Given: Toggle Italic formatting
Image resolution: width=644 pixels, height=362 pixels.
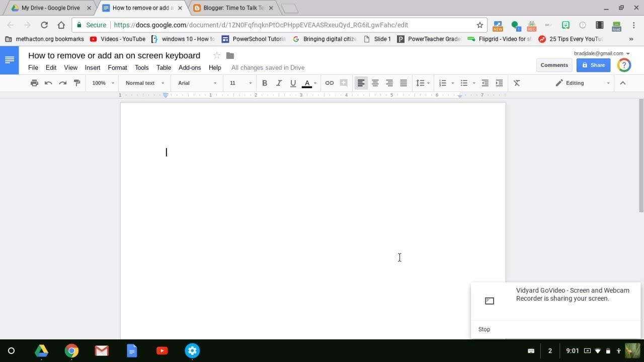Looking at the screenshot, I should (279, 83).
